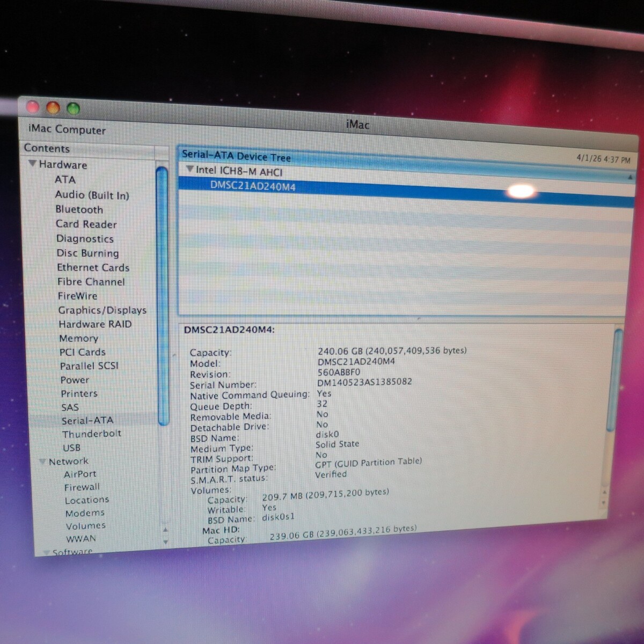Open Audio (Built In) hardware entry

[92, 195]
